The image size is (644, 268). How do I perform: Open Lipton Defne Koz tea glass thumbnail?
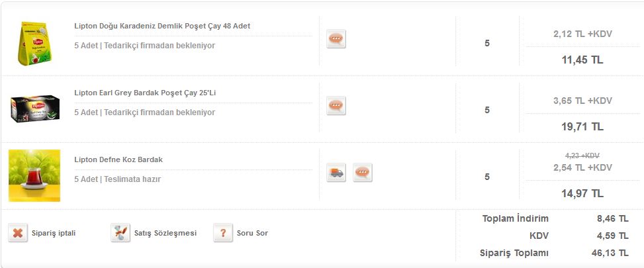tap(34, 175)
